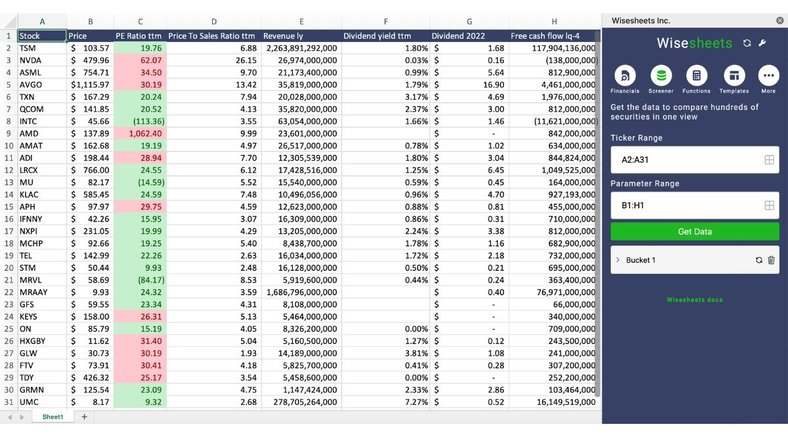Select range using Parameter Range grid icon
The height and width of the screenshot is (435, 788).
pos(769,205)
